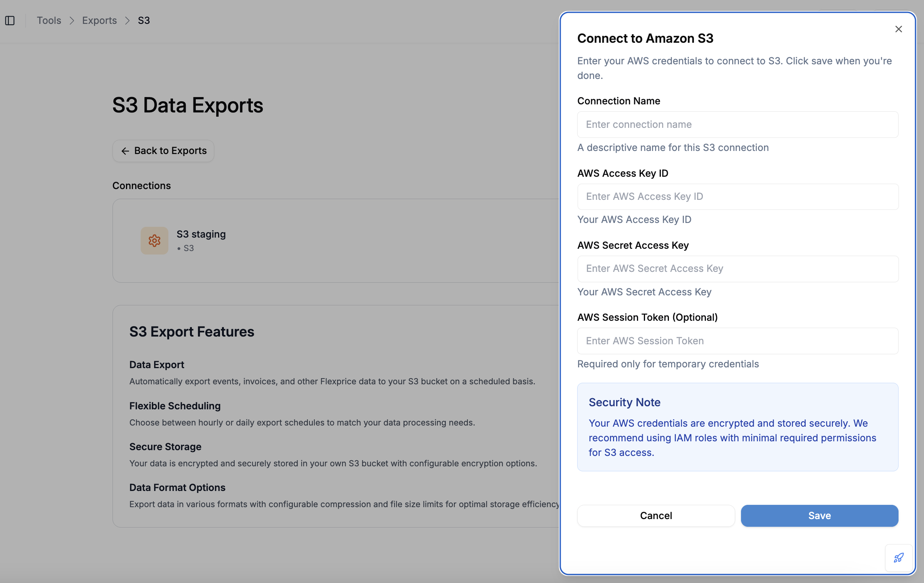Click the back arrow in Back to Exports
Image resolution: width=924 pixels, height=583 pixels.
click(125, 151)
